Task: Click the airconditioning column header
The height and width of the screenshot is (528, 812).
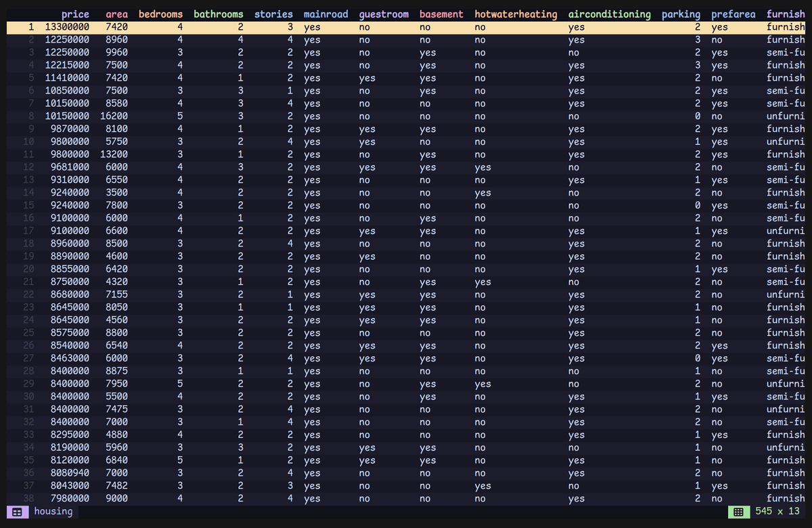Action: (x=610, y=14)
